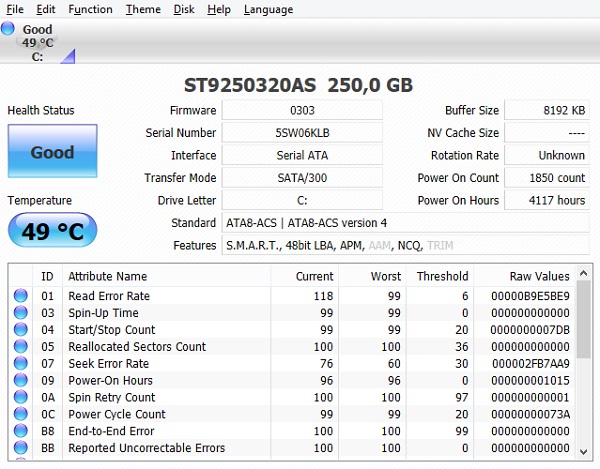Click the grayed AAM feature text
This screenshot has height=469, width=600.
[x=380, y=245]
